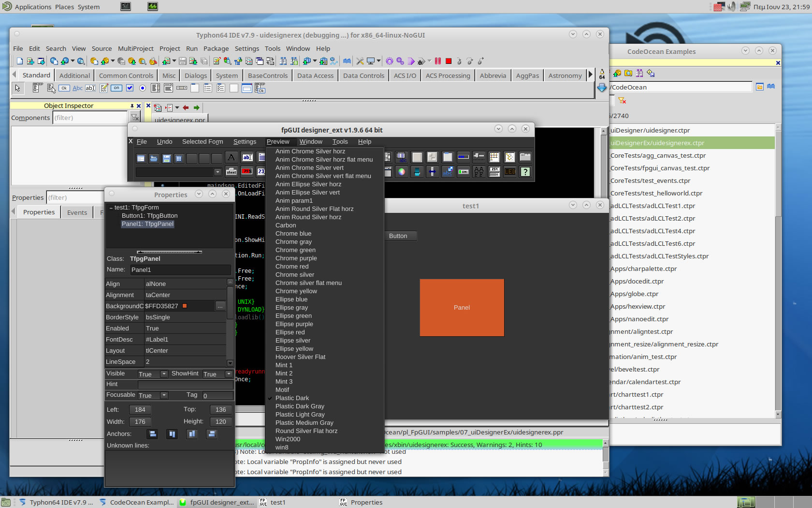Select the question mark widget in fpGUI designer
The image size is (812, 508).
pyautogui.click(x=525, y=172)
